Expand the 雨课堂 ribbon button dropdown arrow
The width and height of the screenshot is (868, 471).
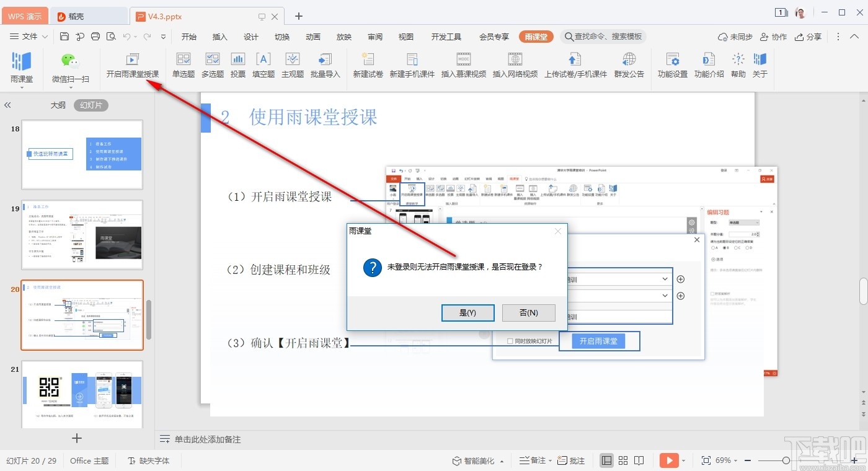pyautogui.click(x=22, y=87)
